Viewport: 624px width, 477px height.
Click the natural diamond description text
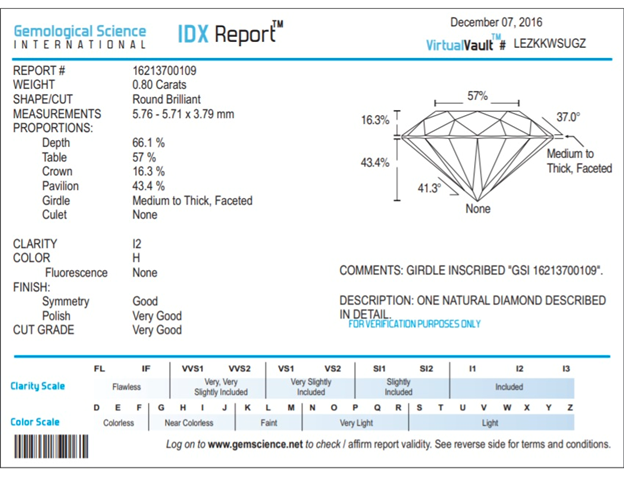point(472,307)
